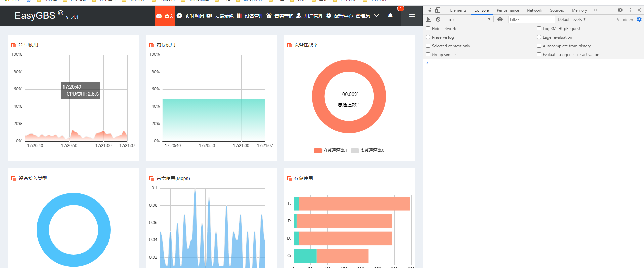The height and width of the screenshot is (268, 644).
Task: Open the hamburger menu icon in header
Action: tap(412, 16)
